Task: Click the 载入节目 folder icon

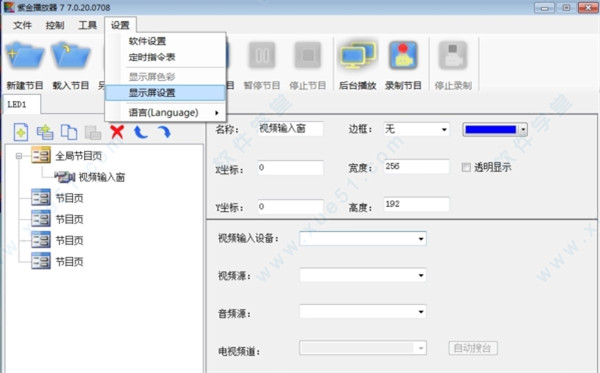Action: pos(71,55)
